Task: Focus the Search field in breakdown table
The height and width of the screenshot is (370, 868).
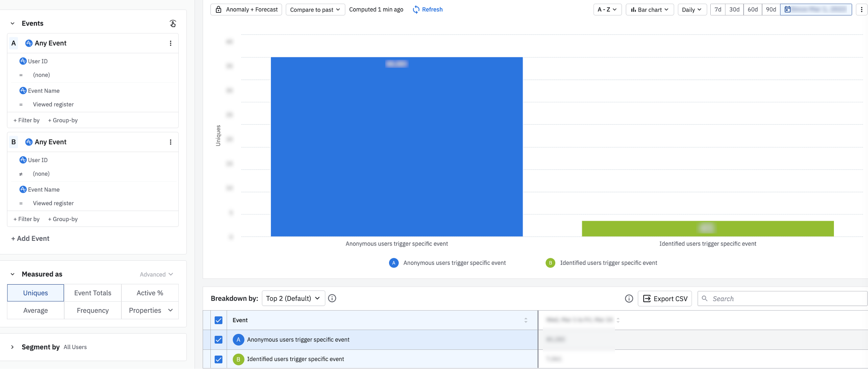Action: (782, 298)
